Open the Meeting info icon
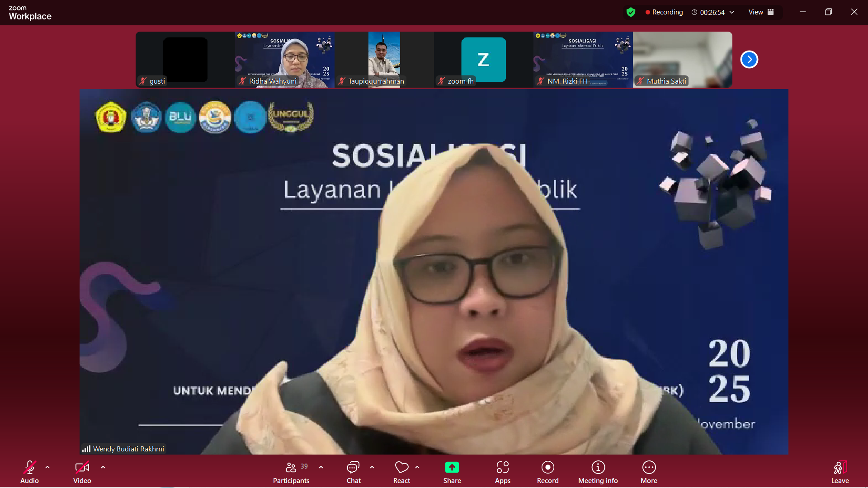Viewport: 868px width, 488px height. 598,468
